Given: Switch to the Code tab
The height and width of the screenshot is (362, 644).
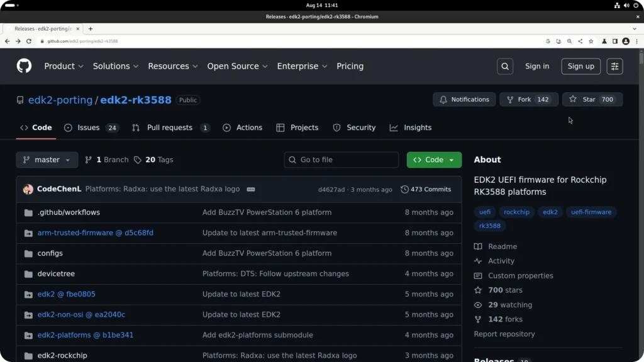Looking at the screenshot, I should pyautogui.click(x=36, y=128).
